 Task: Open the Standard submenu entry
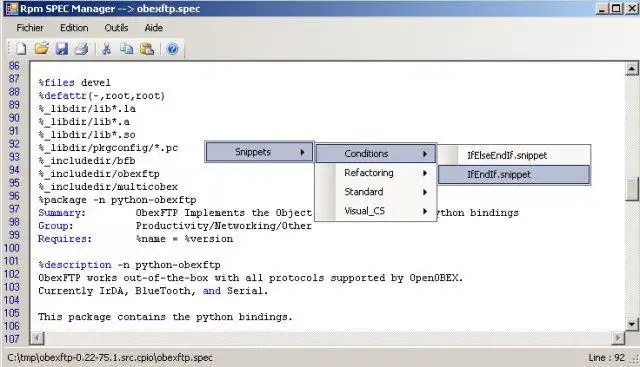point(376,192)
